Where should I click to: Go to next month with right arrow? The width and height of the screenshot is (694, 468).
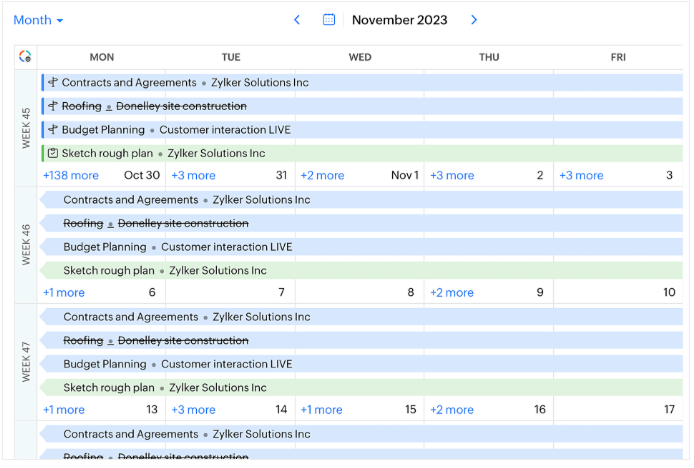[x=474, y=20]
